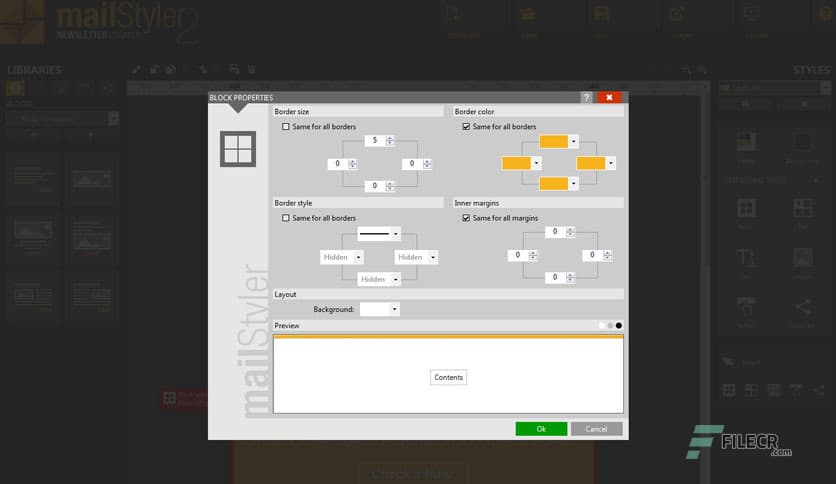Close the Block Properties dialog
The height and width of the screenshot is (484, 836).
pyautogui.click(x=609, y=98)
